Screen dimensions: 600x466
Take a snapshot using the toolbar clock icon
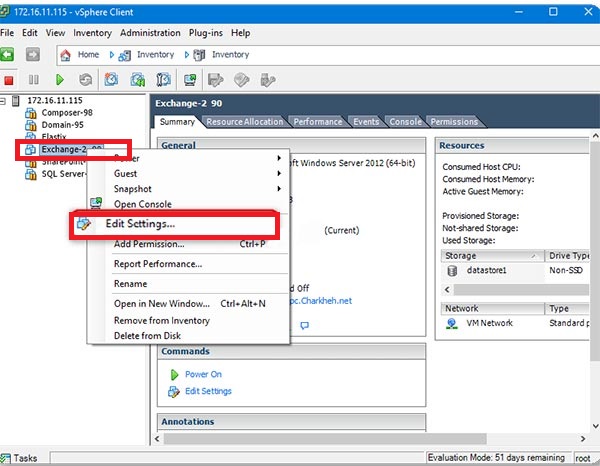(111, 80)
